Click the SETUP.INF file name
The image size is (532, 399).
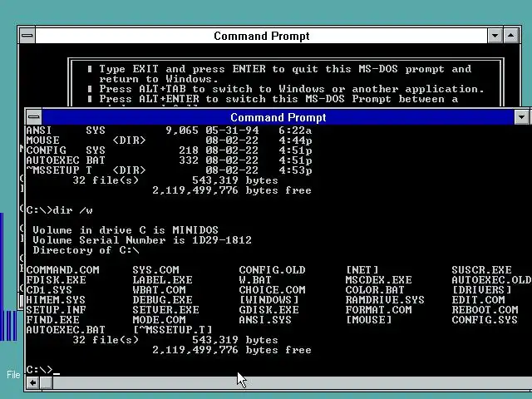[x=56, y=310]
